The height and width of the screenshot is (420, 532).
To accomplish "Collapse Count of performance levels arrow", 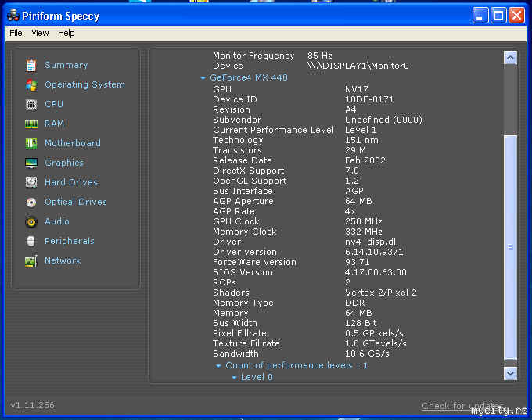I will [218, 366].
